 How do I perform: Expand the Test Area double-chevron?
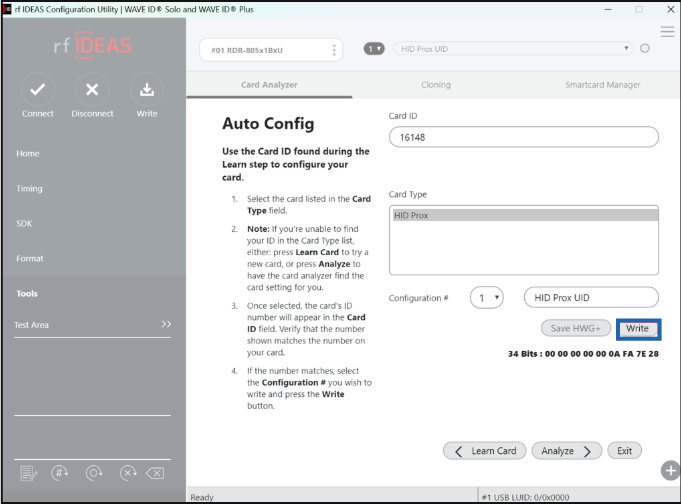[x=166, y=324]
